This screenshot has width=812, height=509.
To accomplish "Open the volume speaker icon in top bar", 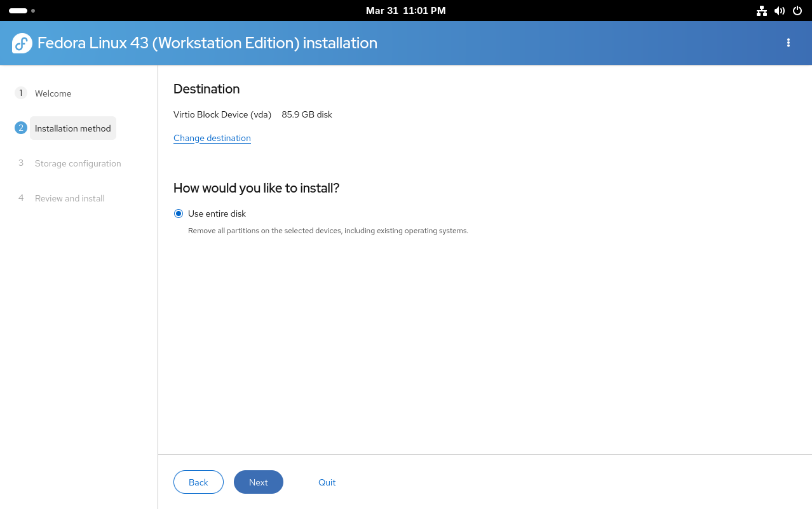I will [780, 11].
